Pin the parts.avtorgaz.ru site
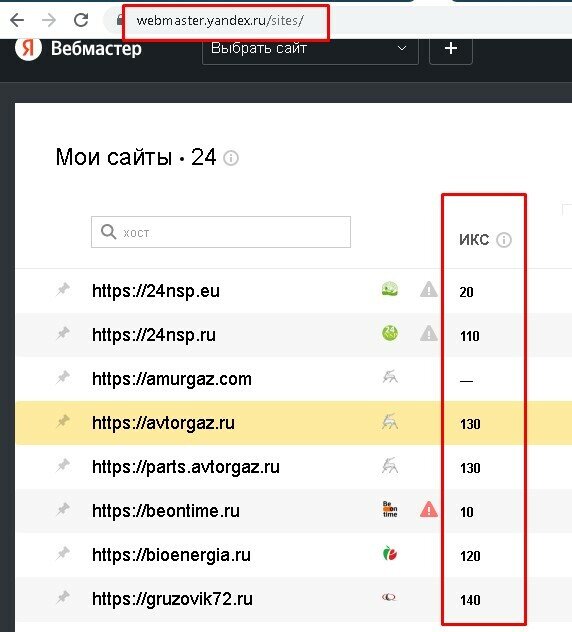 pyautogui.click(x=63, y=466)
